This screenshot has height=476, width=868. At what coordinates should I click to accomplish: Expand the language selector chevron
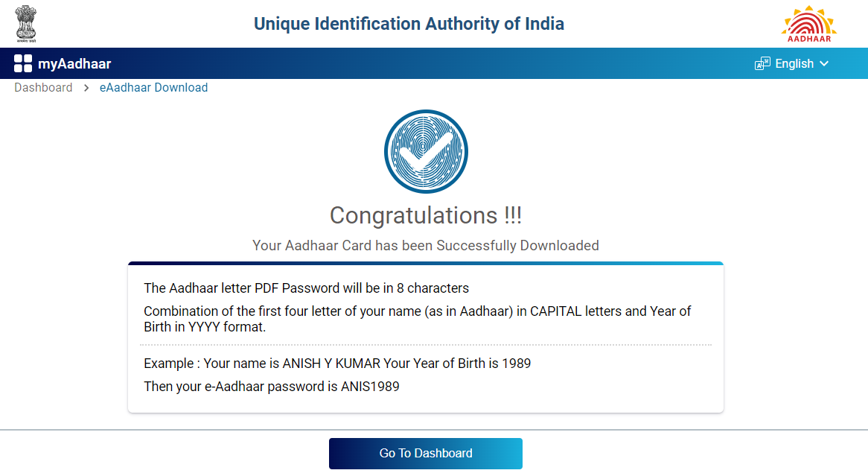[823, 63]
